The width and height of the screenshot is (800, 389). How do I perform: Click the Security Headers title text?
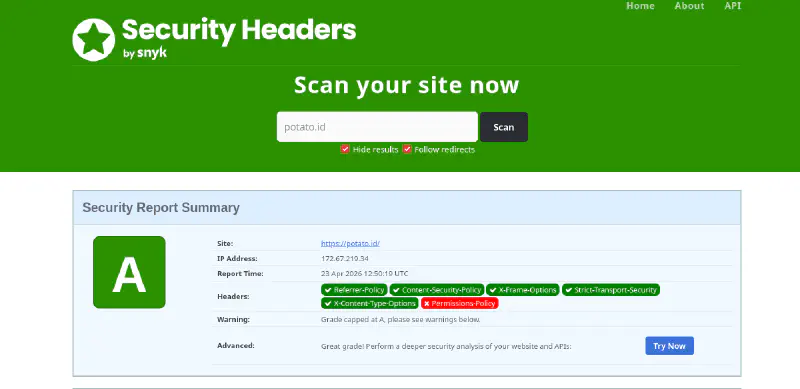click(239, 30)
